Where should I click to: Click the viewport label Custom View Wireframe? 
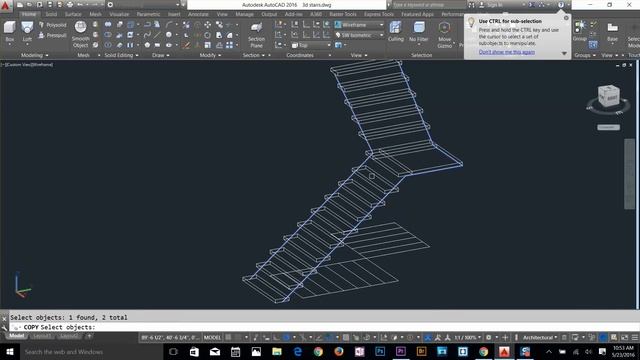click(27, 64)
